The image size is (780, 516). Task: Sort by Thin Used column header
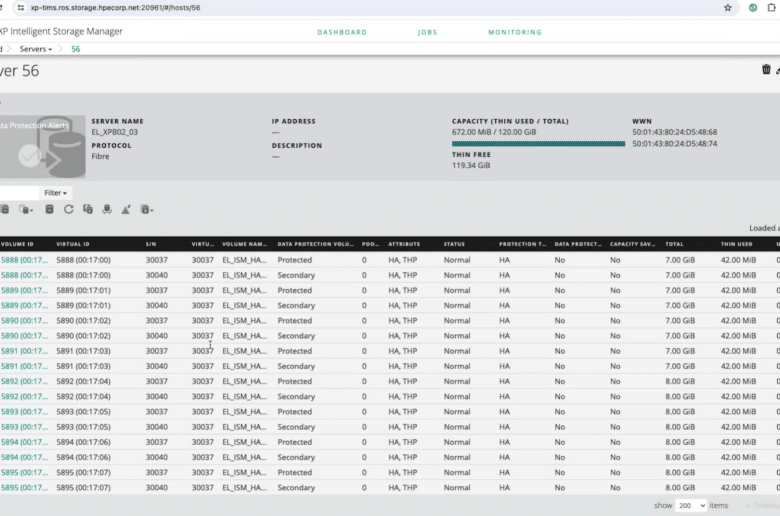[x=737, y=244]
